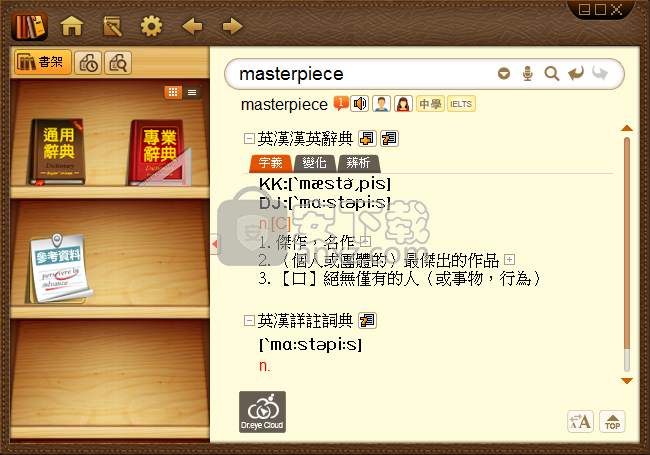Expand examples for 最傑出的作品 definition
The height and width of the screenshot is (455, 650).
click(509, 260)
